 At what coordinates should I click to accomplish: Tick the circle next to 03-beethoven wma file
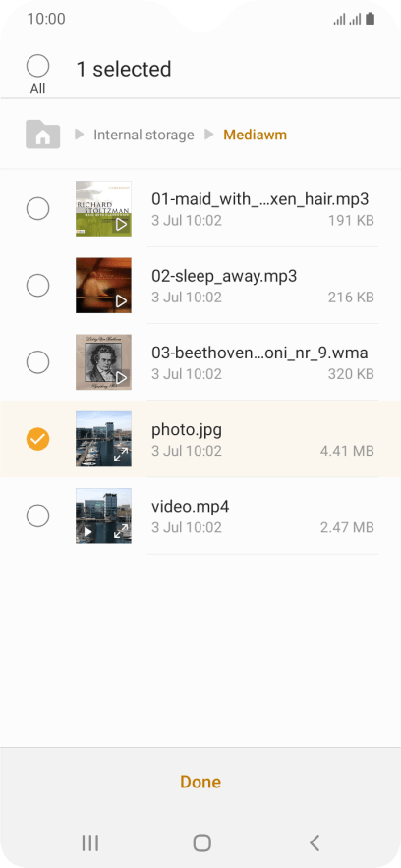[x=37, y=362]
